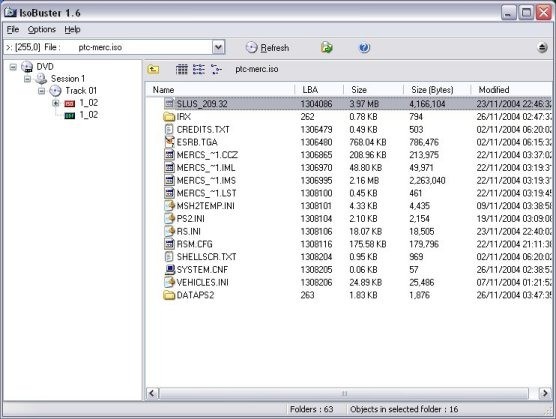
Task: Click the RSM.CFG file icon
Action: pyautogui.click(x=169, y=244)
